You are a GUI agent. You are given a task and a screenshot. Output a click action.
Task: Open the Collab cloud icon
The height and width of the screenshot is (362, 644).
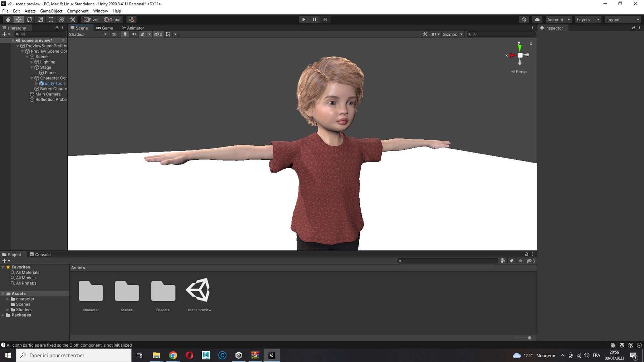coord(537,19)
